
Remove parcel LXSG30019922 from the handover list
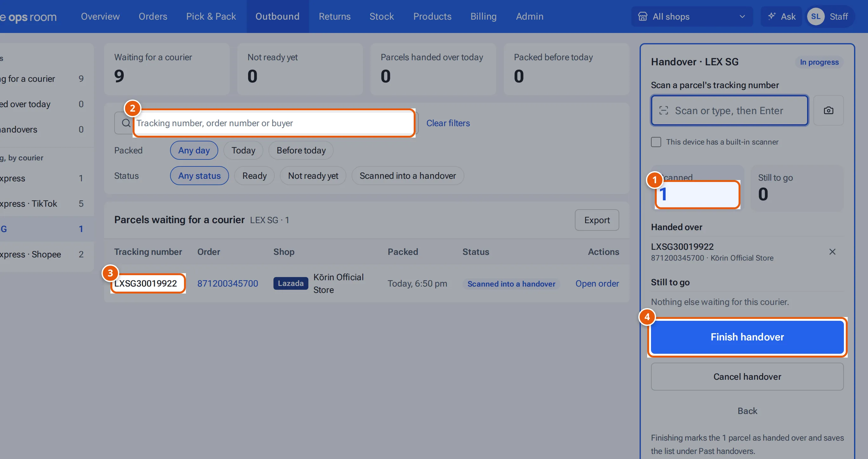tap(832, 252)
